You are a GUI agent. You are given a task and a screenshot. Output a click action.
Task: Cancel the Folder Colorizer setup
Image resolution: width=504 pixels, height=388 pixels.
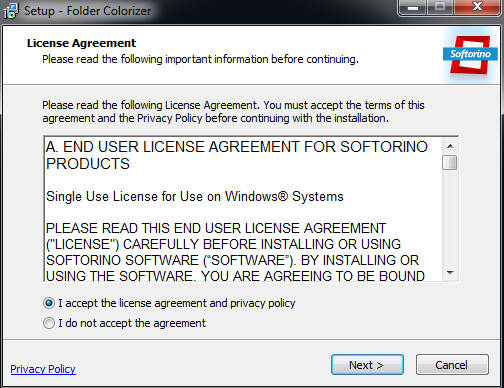tap(452, 365)
